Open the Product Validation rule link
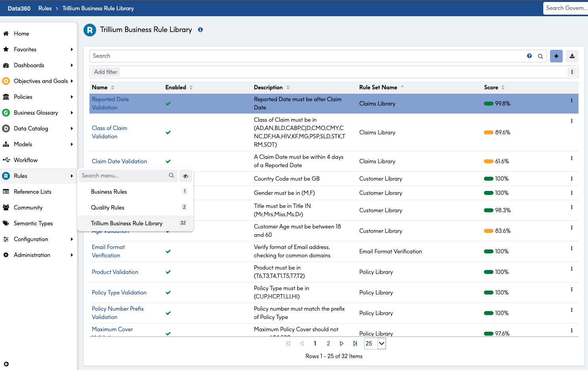The width and height of the screenshot is (588, 370). 115,272
